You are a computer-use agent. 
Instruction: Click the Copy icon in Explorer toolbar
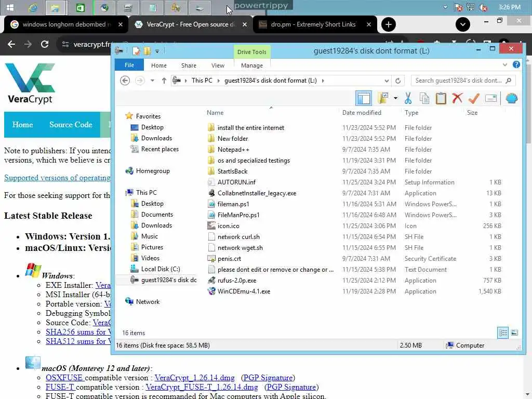(x=424, y=98)
